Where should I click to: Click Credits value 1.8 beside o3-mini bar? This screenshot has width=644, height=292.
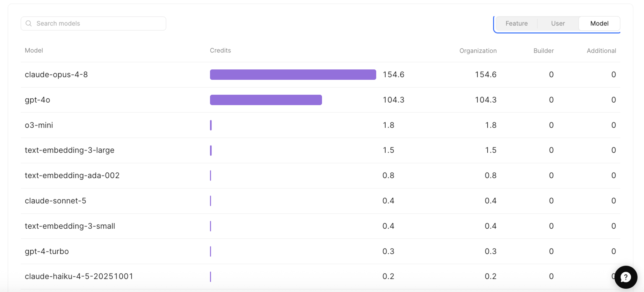click(x=389, y=125)
